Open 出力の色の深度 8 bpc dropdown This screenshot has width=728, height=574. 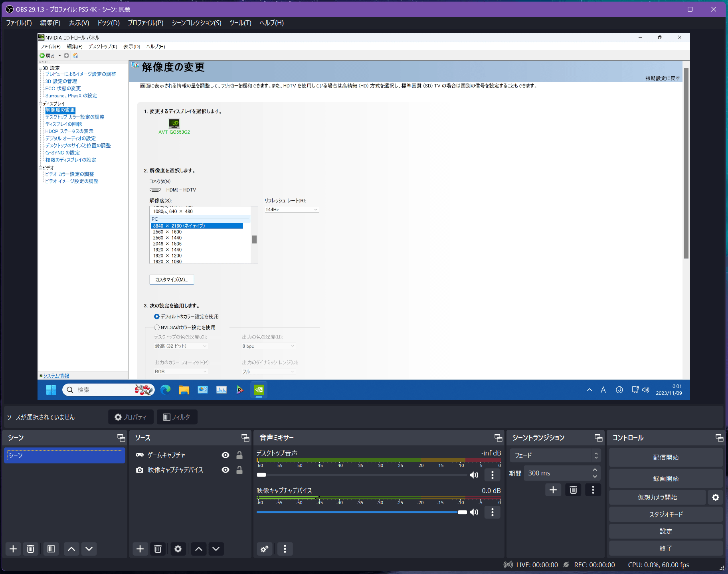coord(269,346)
